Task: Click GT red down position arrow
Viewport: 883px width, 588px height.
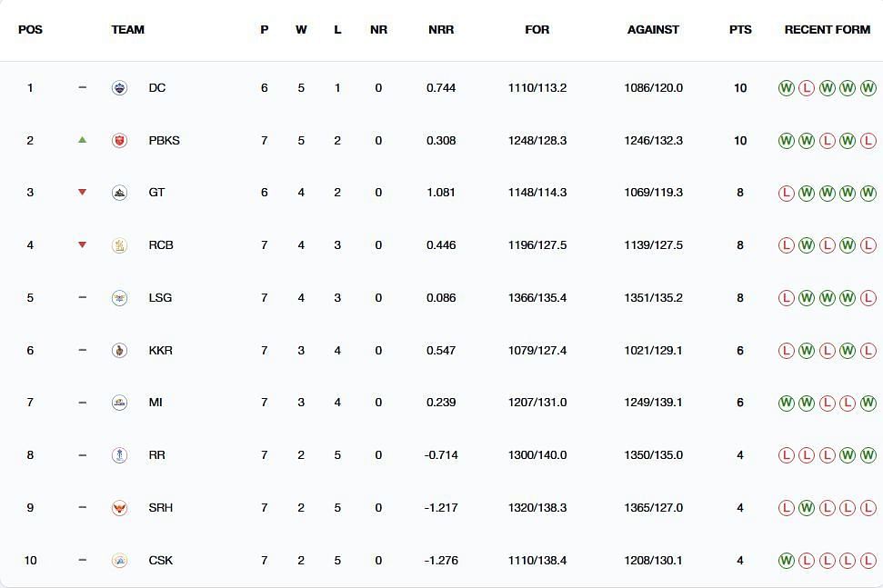Action: point(82,193)
